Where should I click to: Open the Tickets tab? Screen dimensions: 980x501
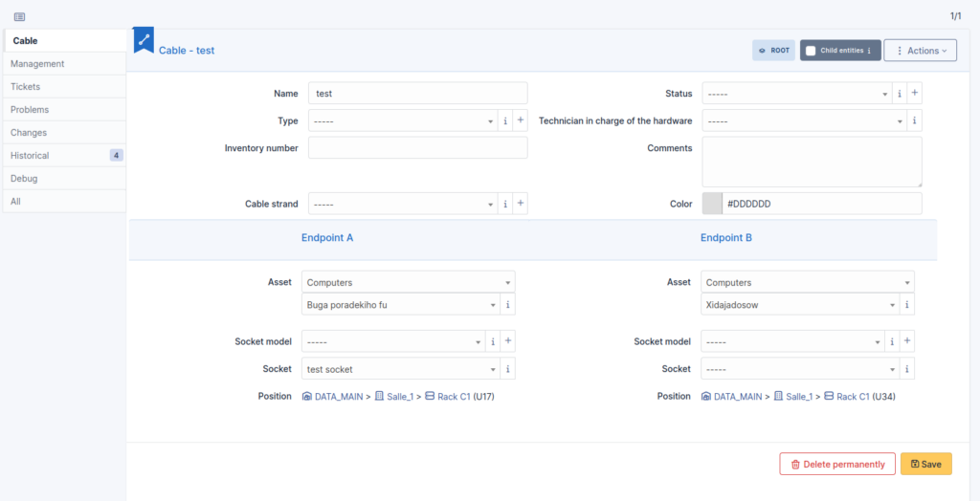pyautogui.click(x=64, y=86)
